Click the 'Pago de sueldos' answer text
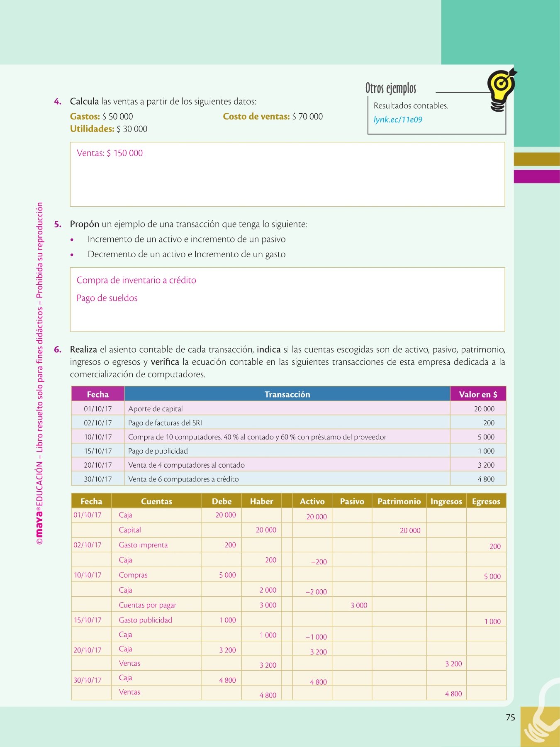The image size is (560, 747). 107,298
